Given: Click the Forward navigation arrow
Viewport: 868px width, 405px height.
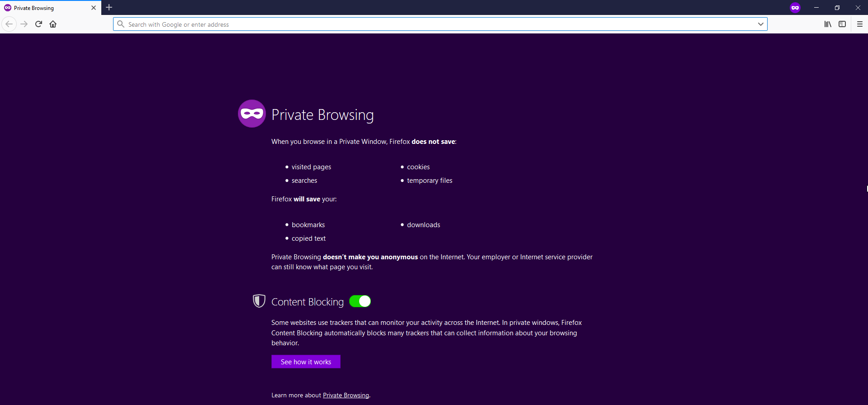Looking at the screenshot, I should coord(24,24).
